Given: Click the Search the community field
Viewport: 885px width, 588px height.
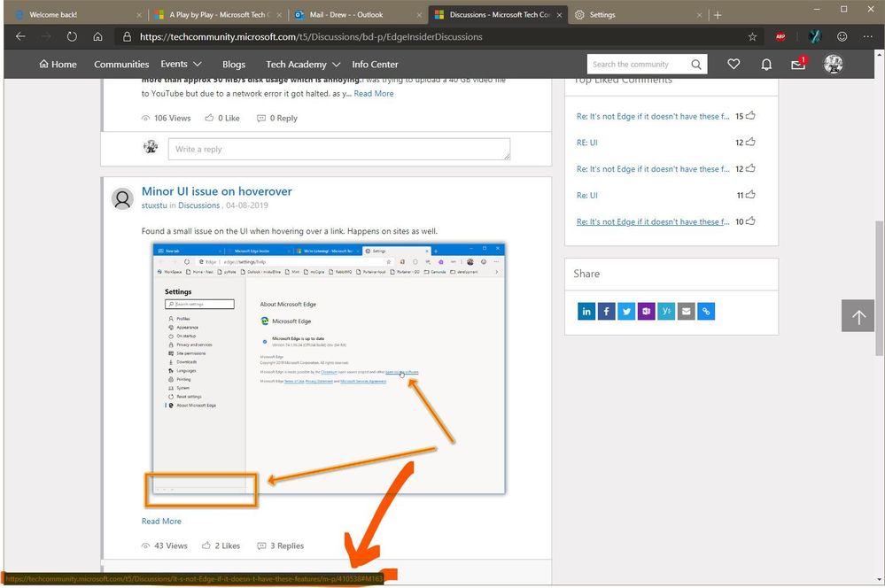Looking at the screenshot, I should click(x=639, y=65).
